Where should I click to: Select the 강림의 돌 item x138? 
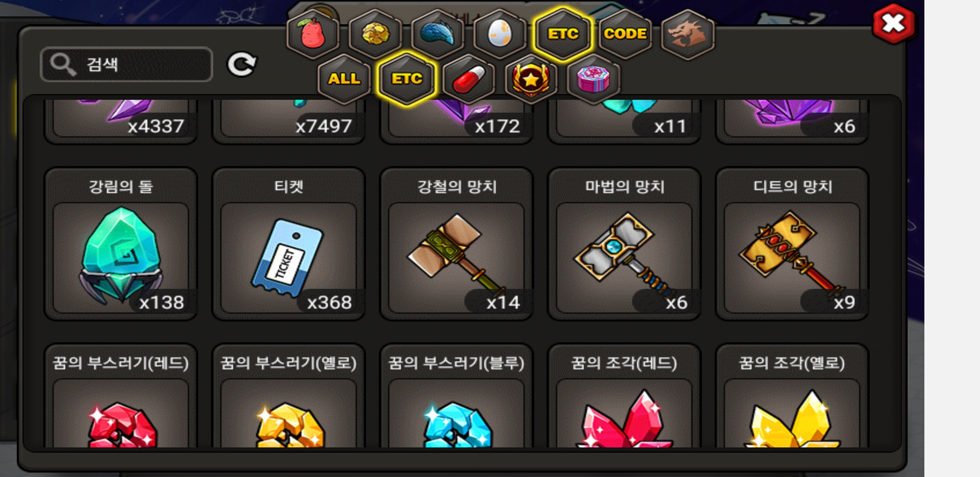121,244
